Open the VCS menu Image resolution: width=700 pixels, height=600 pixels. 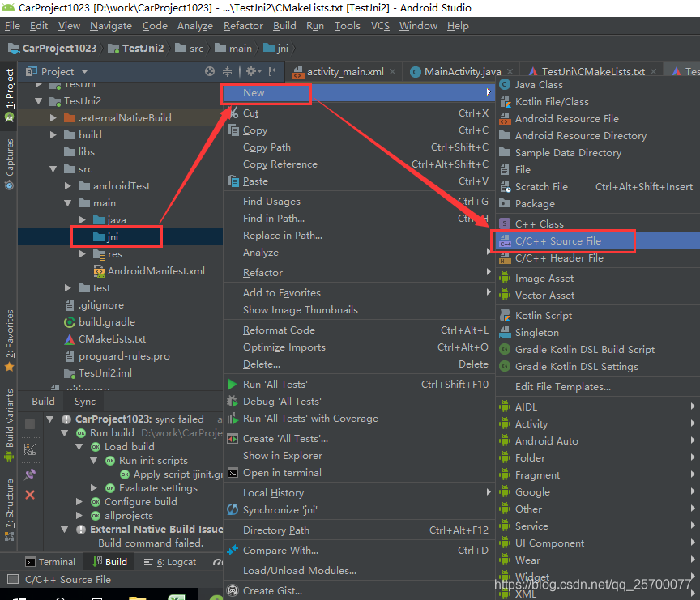[380, 26]
